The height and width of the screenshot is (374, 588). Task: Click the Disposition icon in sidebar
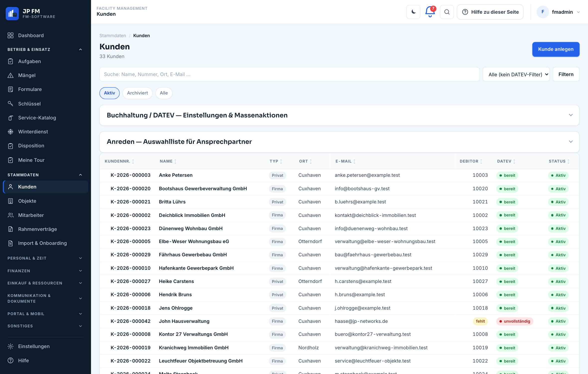(x=10, y=146)
